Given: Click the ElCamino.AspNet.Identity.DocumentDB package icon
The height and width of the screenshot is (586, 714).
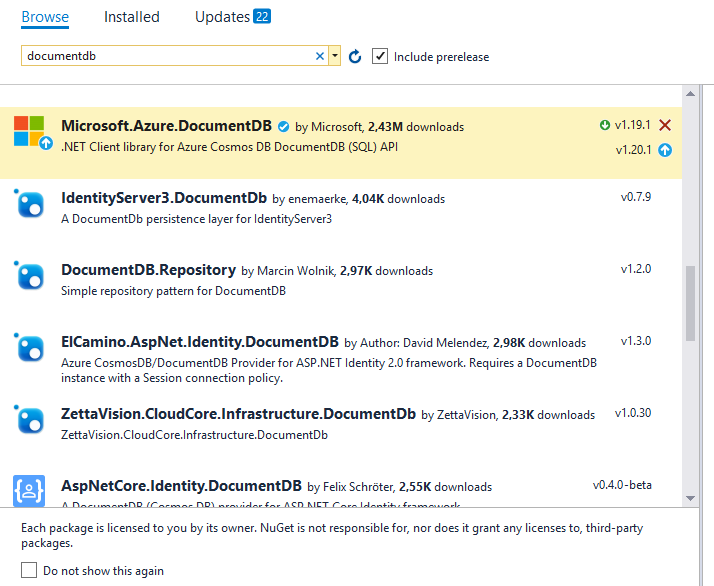Looking at the screenshot, I should point(30,348).
